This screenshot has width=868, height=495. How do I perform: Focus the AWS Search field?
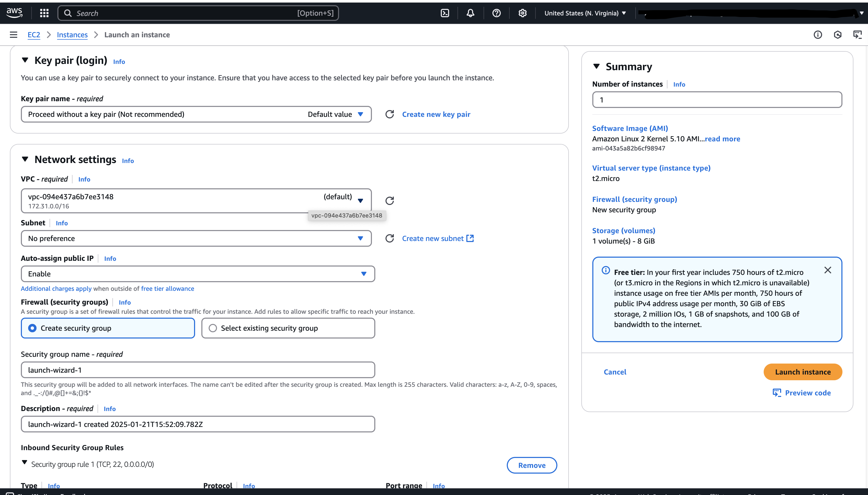198,13
